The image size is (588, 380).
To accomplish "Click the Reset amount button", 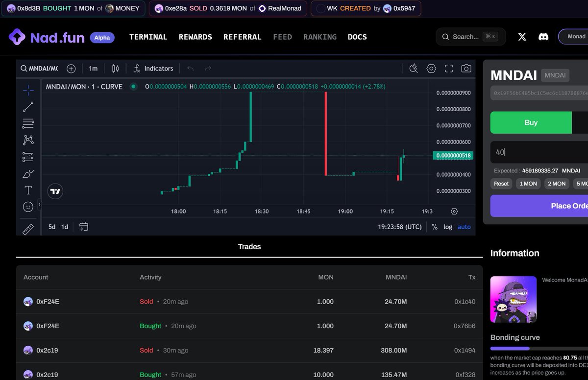I will point(501,184).
